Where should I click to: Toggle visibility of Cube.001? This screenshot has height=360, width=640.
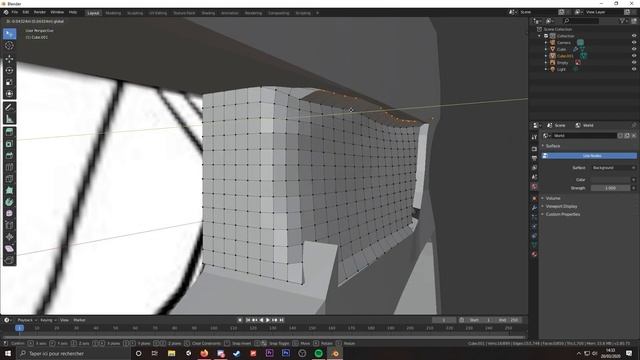tap(634, 56)
